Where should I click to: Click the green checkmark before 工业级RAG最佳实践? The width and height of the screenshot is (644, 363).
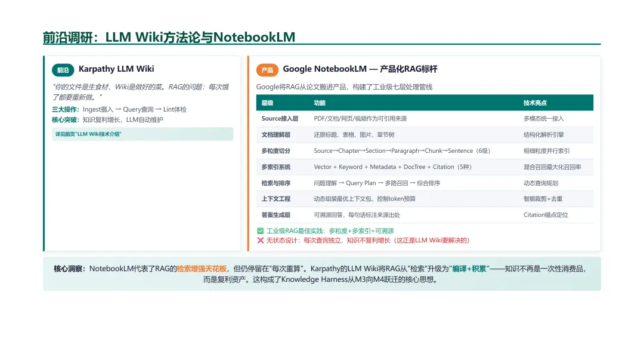pos(261,231)
